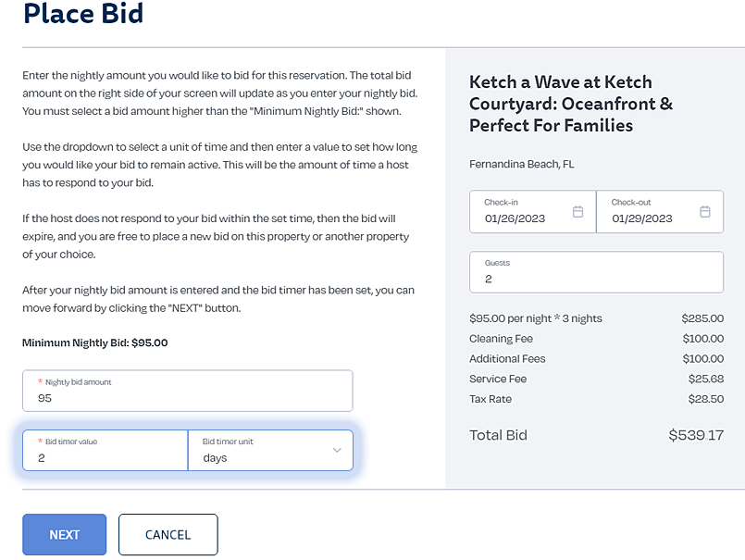Click the Additional Fees label
This screenshot has height=560, width=745.
point(507,359)
